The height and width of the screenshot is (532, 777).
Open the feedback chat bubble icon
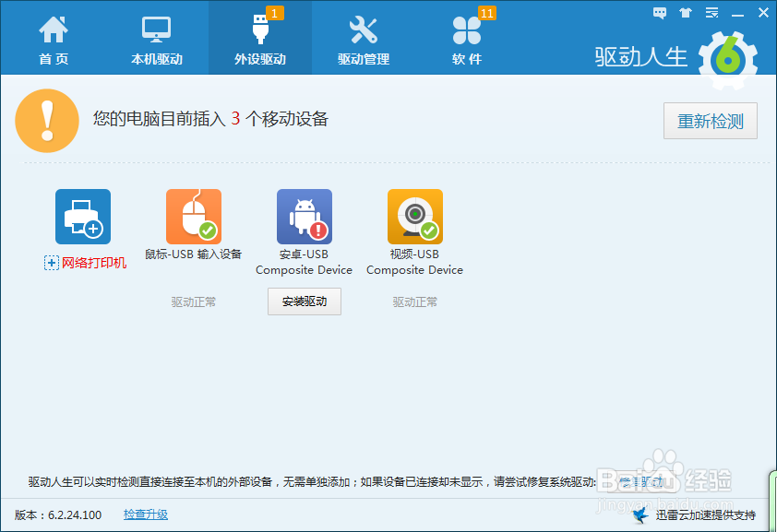click(660, 13)
